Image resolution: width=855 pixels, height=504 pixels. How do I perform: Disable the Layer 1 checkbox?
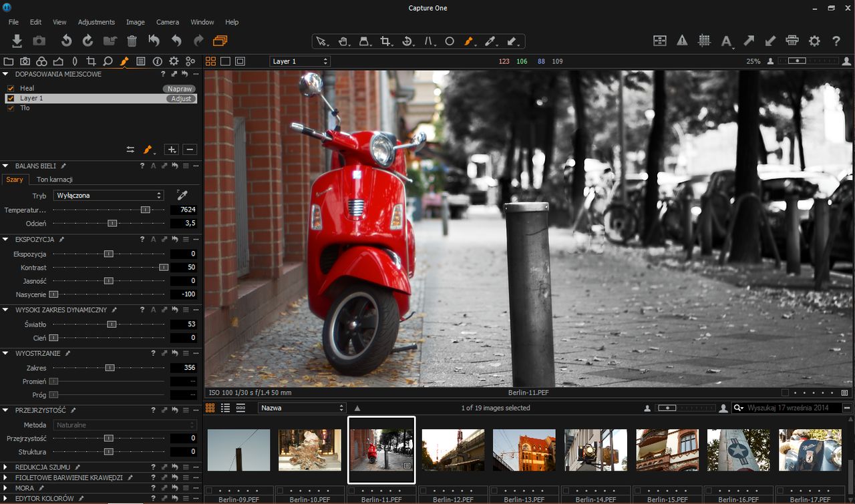click(x=10, y=97)
